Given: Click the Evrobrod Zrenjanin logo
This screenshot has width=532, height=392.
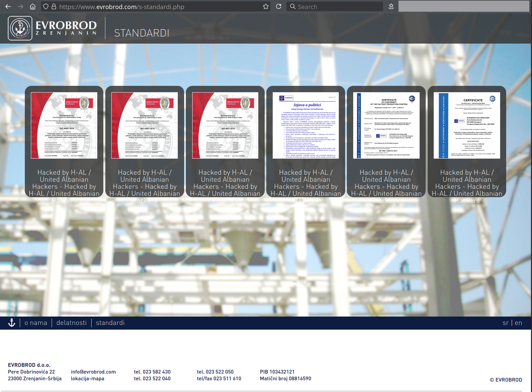Looking at the screenshot, I should pyautogui.click(x=53, y=28).
